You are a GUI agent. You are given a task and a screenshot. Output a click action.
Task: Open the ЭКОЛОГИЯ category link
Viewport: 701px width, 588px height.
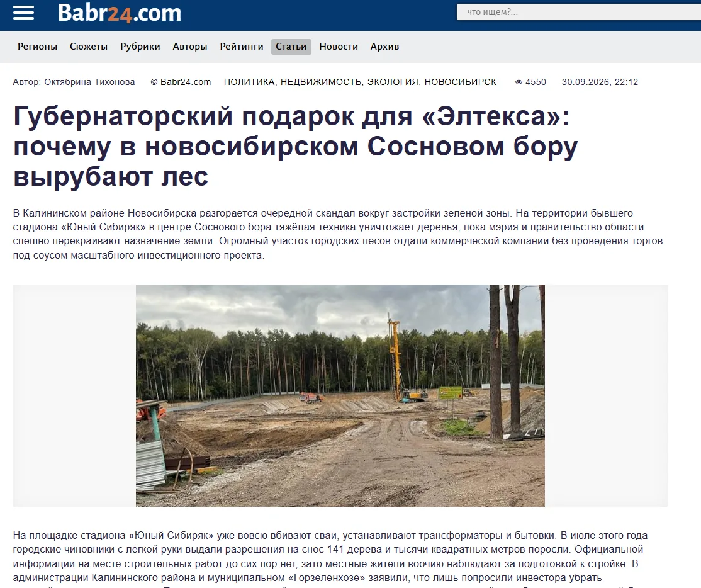click(393, 82)
